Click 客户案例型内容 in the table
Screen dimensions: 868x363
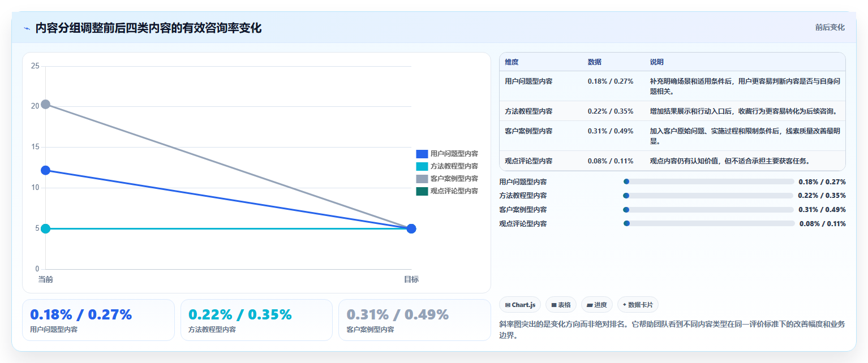(528, 131)
